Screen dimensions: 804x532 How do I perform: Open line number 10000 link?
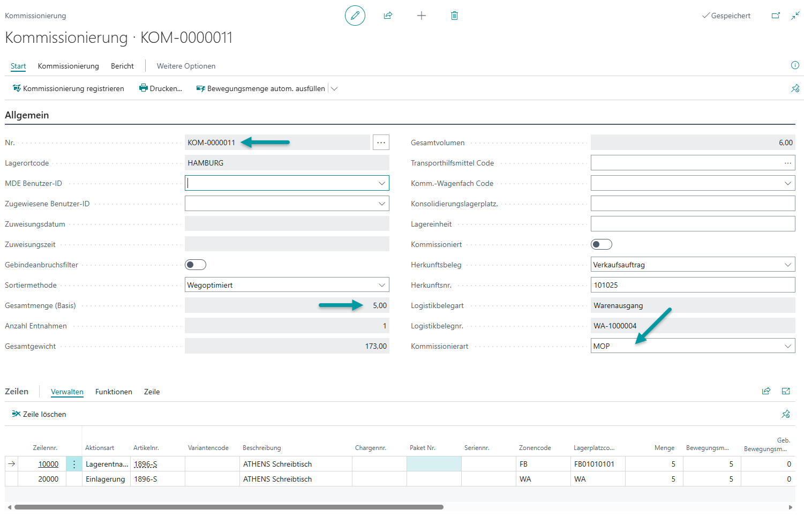point(48,464)
